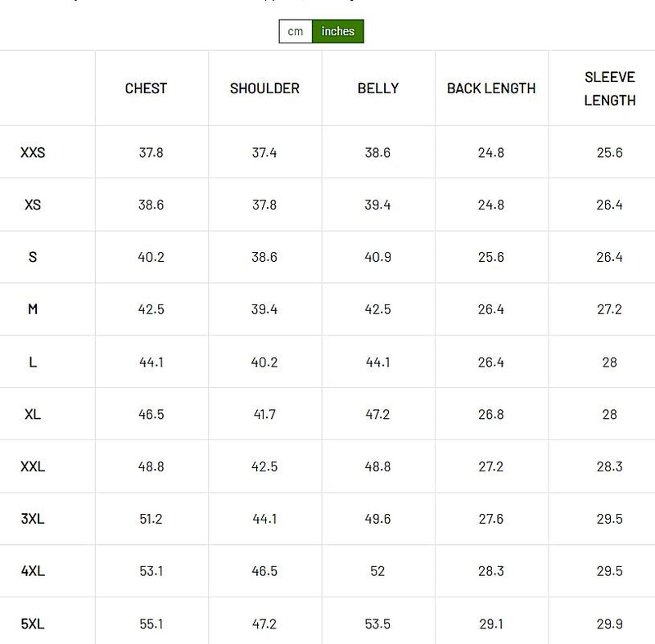Screen dimensions: 655x644
Task: Select the L size row label
Action: click(33, 362)
